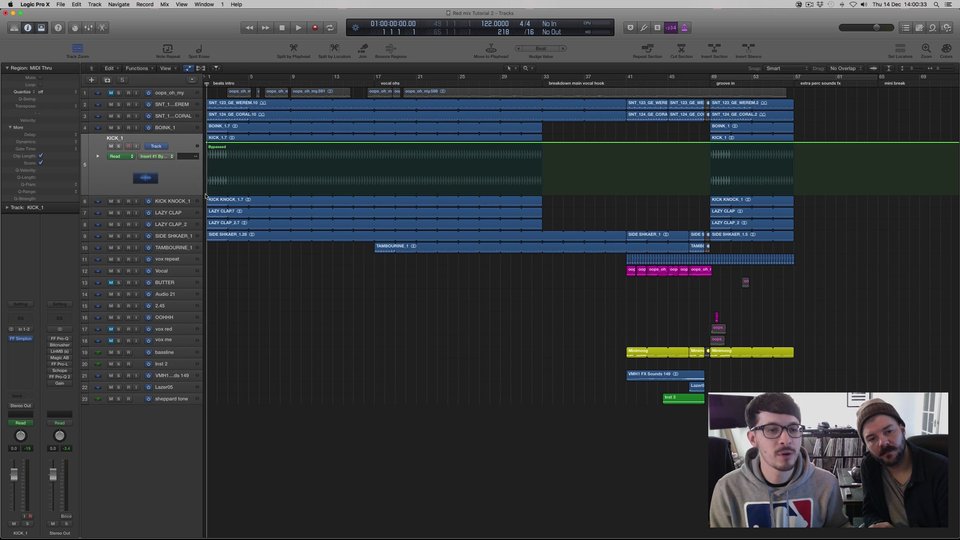Open the Edit dropdown in Tracks area
Image resolution: width=960 pixels, height=540 pixels.
tap(110, 69)
